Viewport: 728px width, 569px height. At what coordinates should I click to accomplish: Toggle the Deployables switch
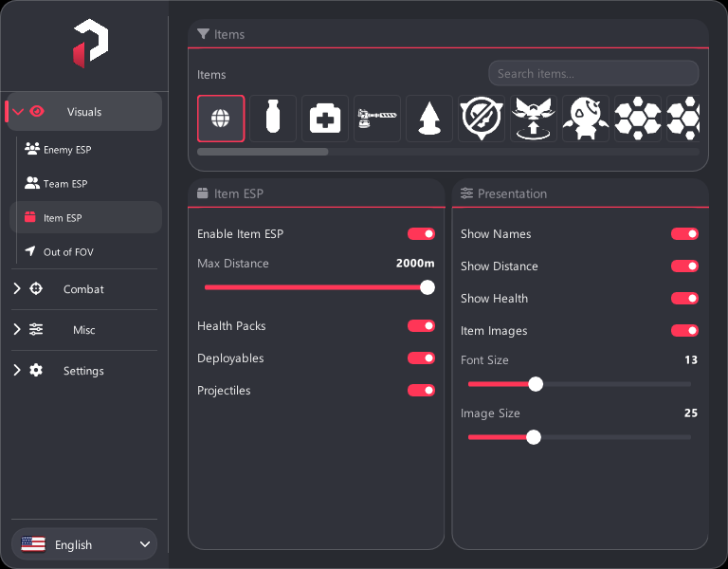pos(421,358)
